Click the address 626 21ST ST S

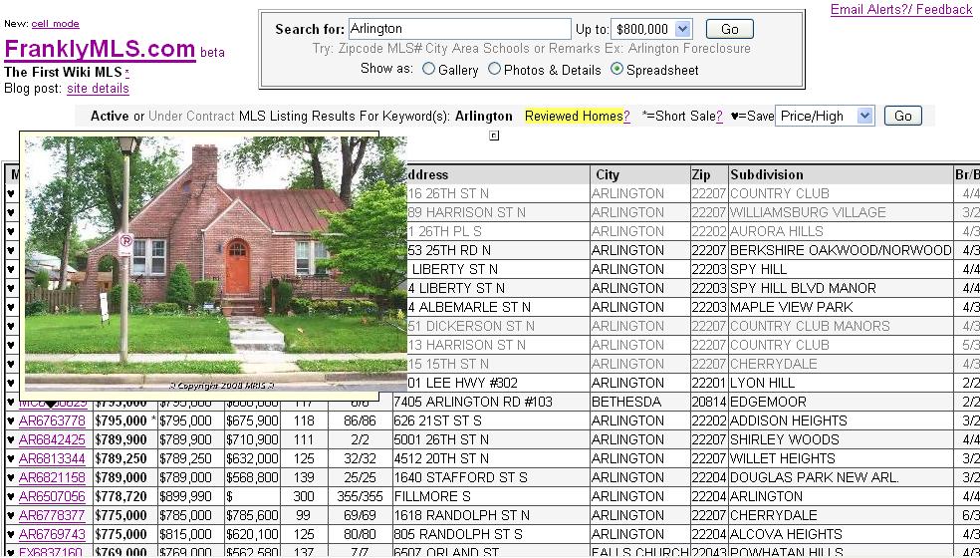437,420
